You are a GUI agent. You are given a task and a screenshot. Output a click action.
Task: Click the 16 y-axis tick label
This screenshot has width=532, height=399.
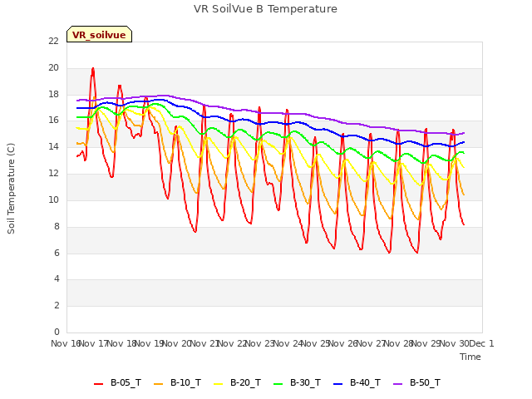pos(53,121)
